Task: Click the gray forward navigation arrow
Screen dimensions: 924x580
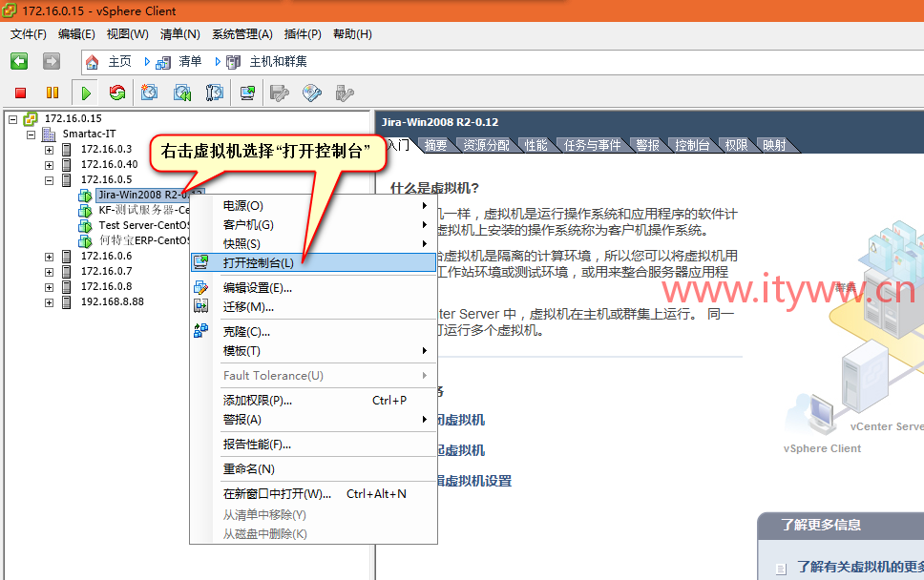Action: [52, 61]
